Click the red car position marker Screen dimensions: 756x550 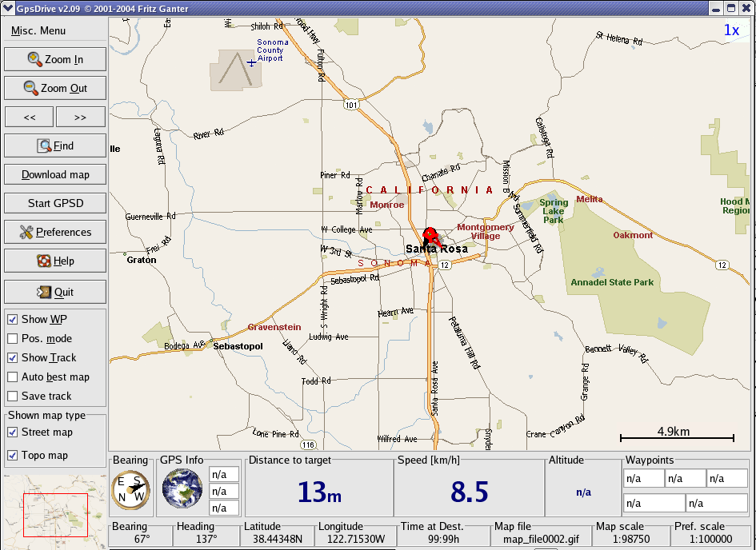tap(432, 237)
